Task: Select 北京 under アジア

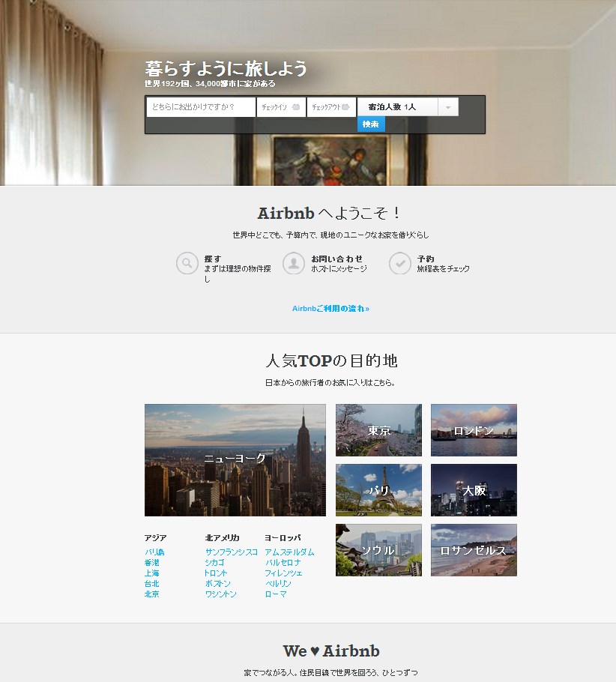Action: (152, 594)
